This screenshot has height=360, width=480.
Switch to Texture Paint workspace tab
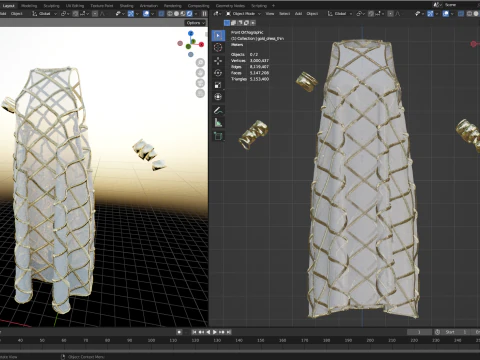click(x=102, y=6)
